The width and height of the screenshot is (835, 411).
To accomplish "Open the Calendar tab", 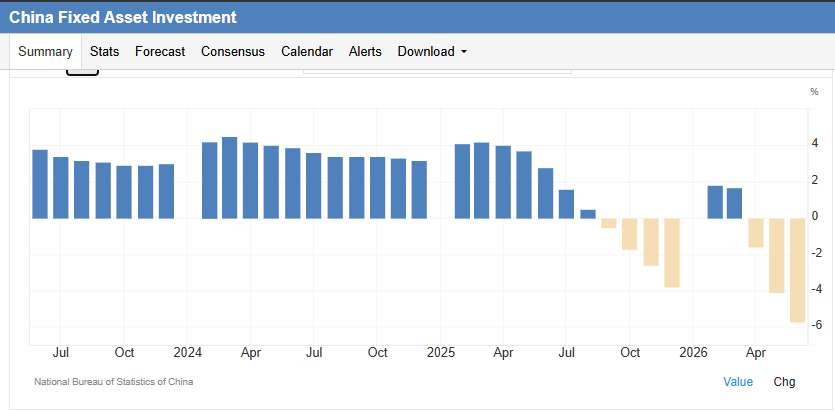I will pyautogui.click(x=307, y=52).
